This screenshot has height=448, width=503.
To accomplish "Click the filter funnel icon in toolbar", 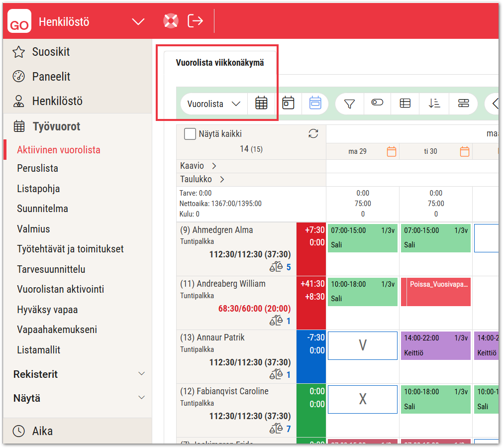I will pyautogui.click(x=350, y=104).
